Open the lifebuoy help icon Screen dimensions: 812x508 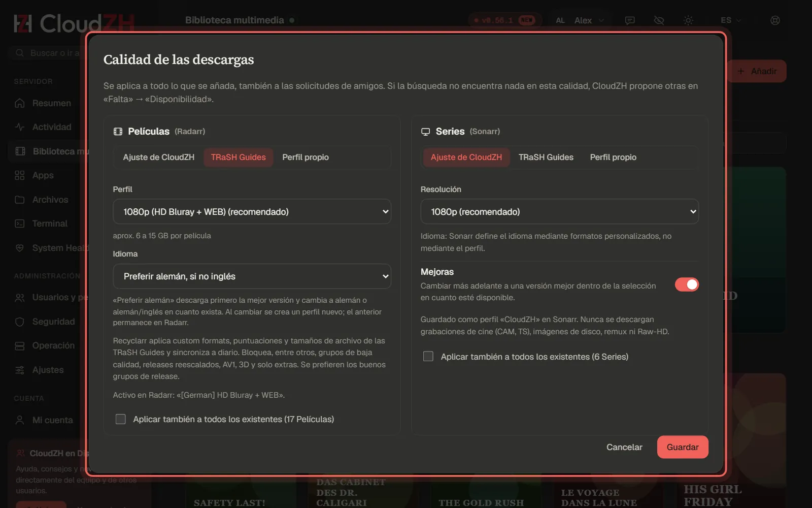click(x=775, y=20)
